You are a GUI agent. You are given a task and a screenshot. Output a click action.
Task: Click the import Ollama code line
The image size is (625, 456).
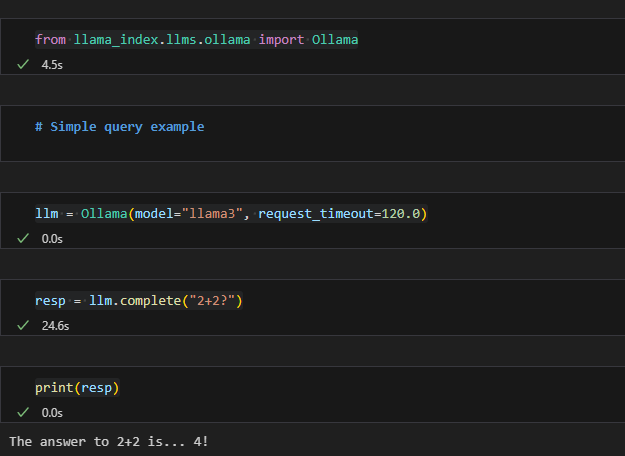[x=197, y=39]
